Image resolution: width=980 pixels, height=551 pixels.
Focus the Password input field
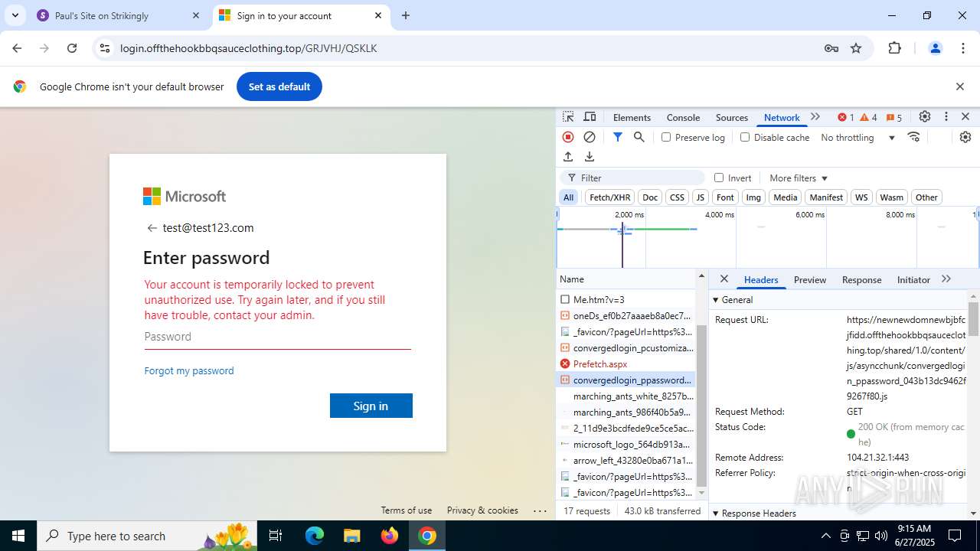(278, 337)
